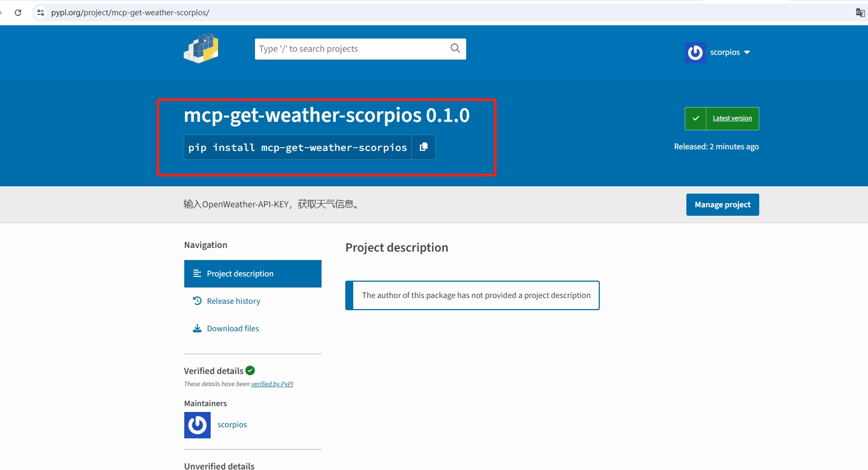Click the Manage project button
Viewport: 868px width, 470px height.
coord(722,205)
